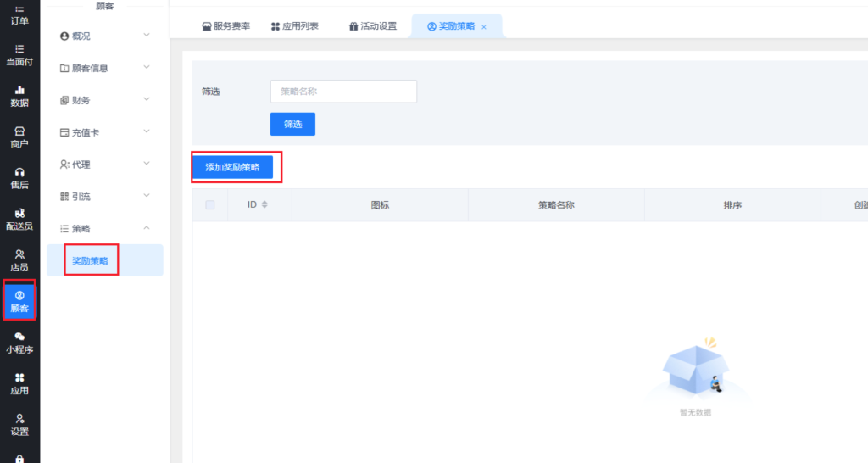Open 售后 after-sales section in sidebar
This screenshot has height=463, width=868.
click(19, 178)
